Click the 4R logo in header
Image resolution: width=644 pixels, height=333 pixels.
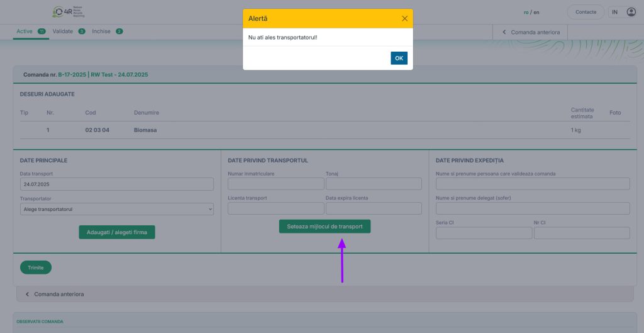(69, 12)
